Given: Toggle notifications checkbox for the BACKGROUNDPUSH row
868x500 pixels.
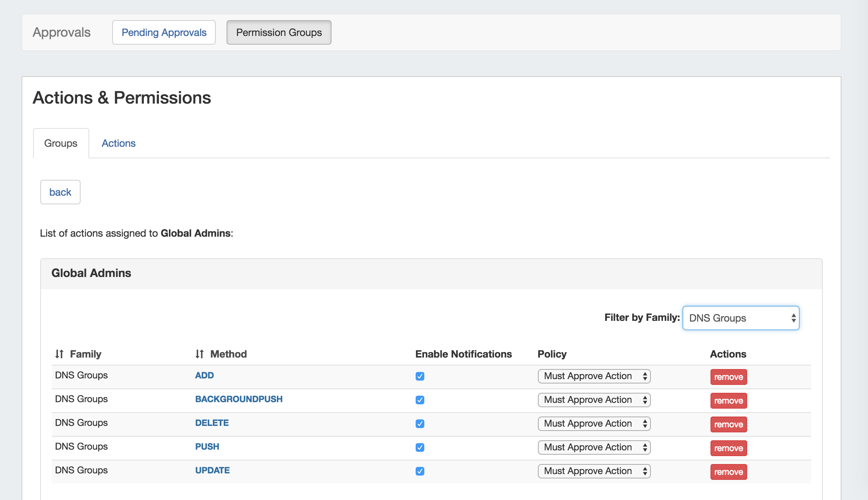Looking at the screenshot, I should (420, 400).
